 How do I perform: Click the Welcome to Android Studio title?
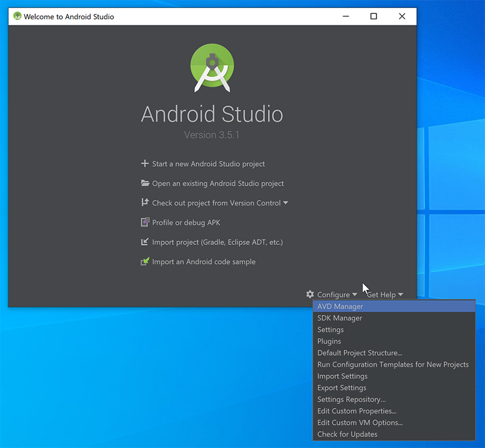69,17
